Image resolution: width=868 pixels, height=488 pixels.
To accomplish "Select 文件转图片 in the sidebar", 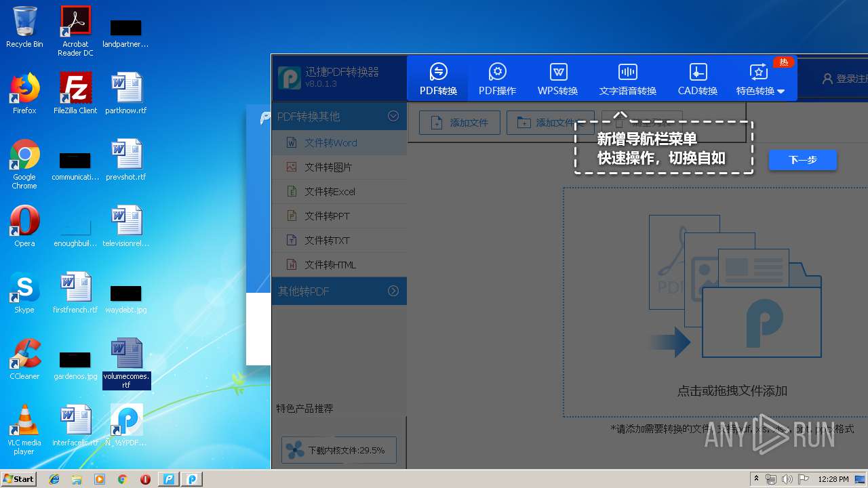I will pos(339,167).
